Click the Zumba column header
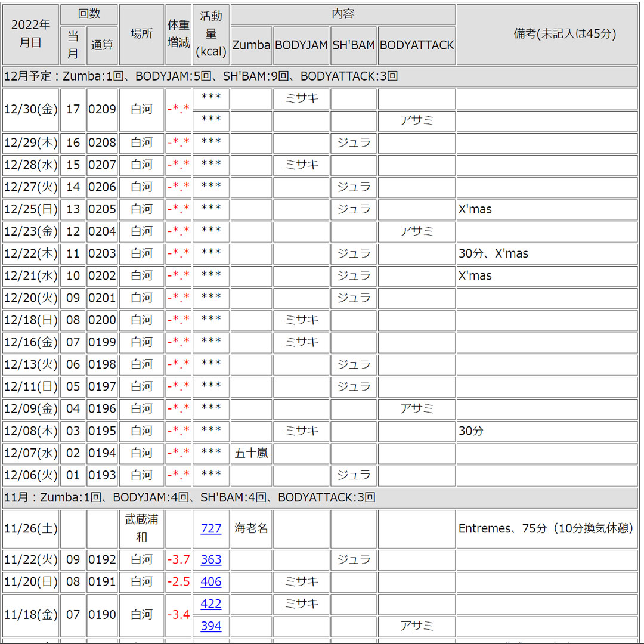 [252, 45]
